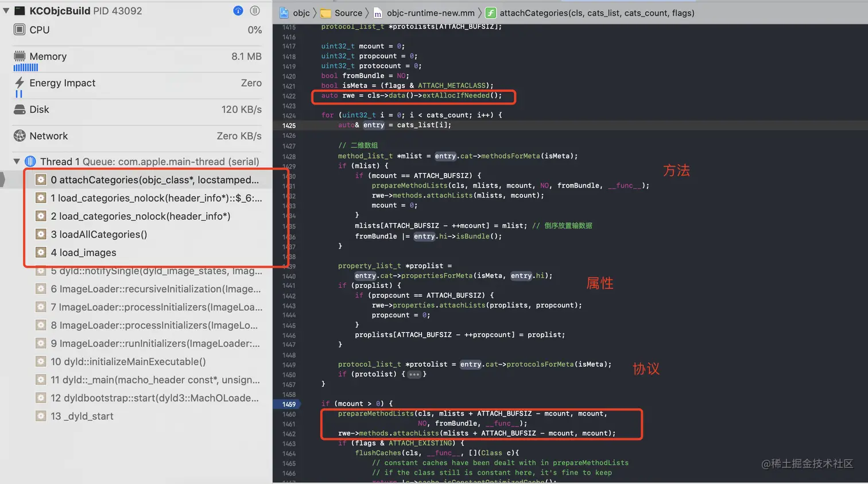Click the green function icon in jump bar

click(x=491, y=13)
